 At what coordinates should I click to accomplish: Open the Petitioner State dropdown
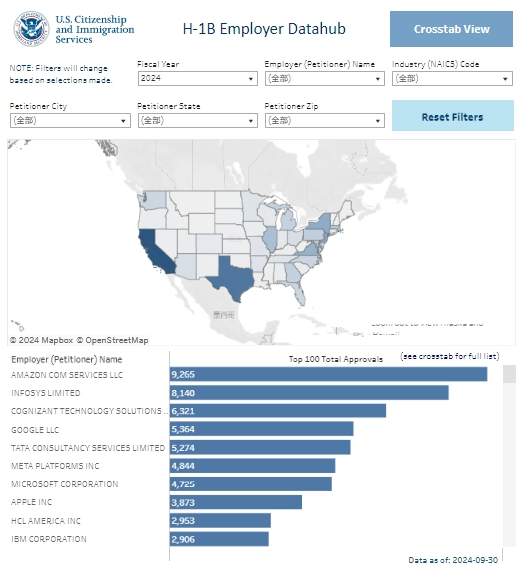197,121
